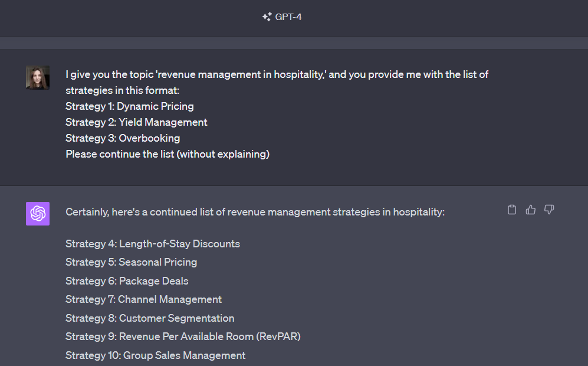Click 'Strategy 2: Yield Management' in the prompt
The image size is (588, 366).
(136, 122)
